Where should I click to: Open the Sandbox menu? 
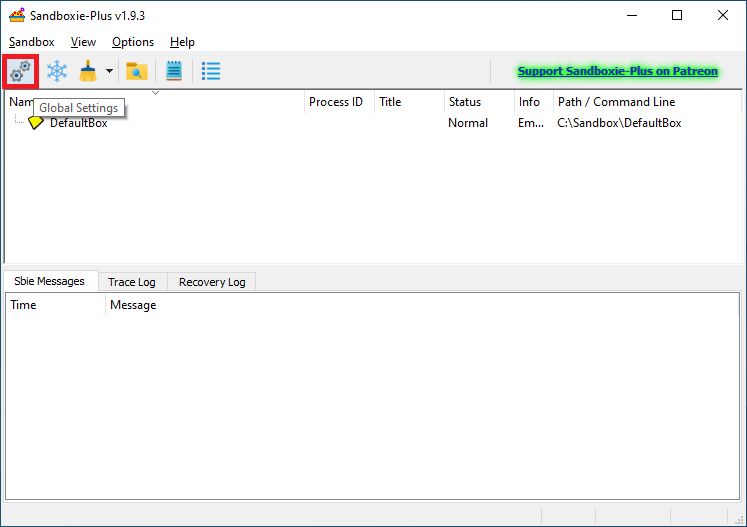(32, 42)
